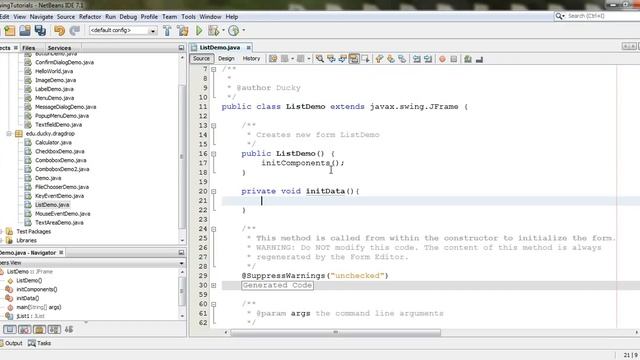Close the ListDemo.java editor tab
640x360 pixels.
tap(248, 48)
